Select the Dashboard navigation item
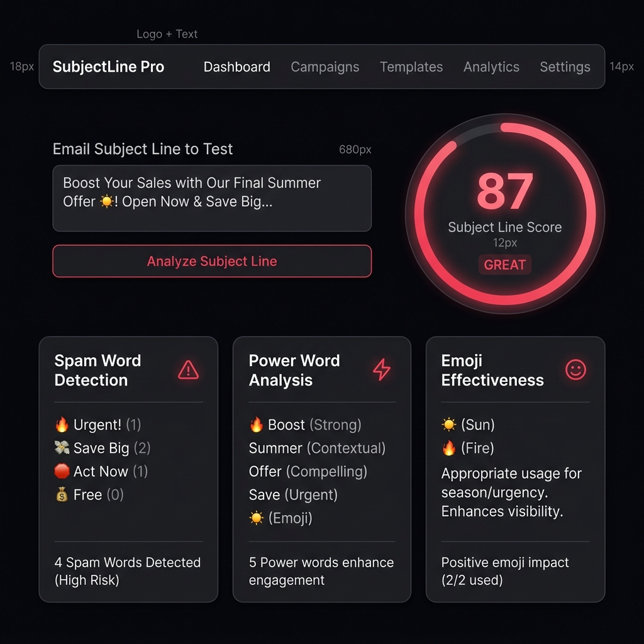This screenshot has height=644, width=644. (237, 67)
